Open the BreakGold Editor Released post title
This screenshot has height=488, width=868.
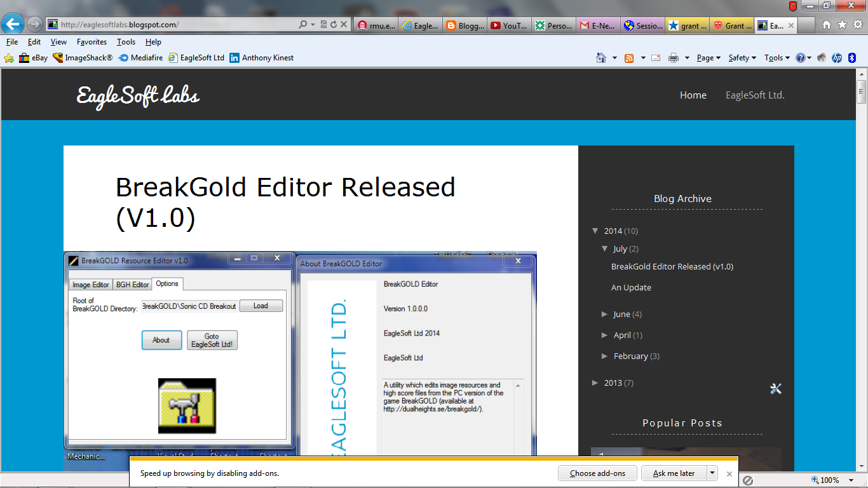tap(285, 202)
